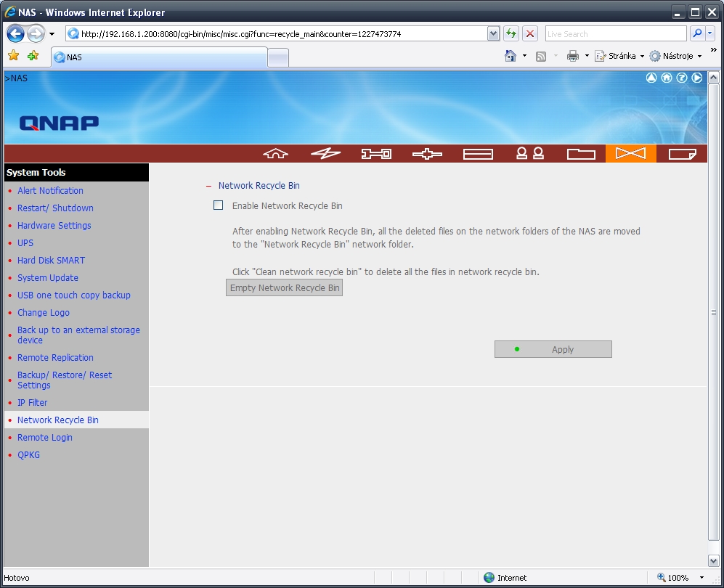The width and height of the screenshot is (724, 588).
Task: Open the Stránka menu dropdown
Action: pyautogui.click(x=620, y=56)
